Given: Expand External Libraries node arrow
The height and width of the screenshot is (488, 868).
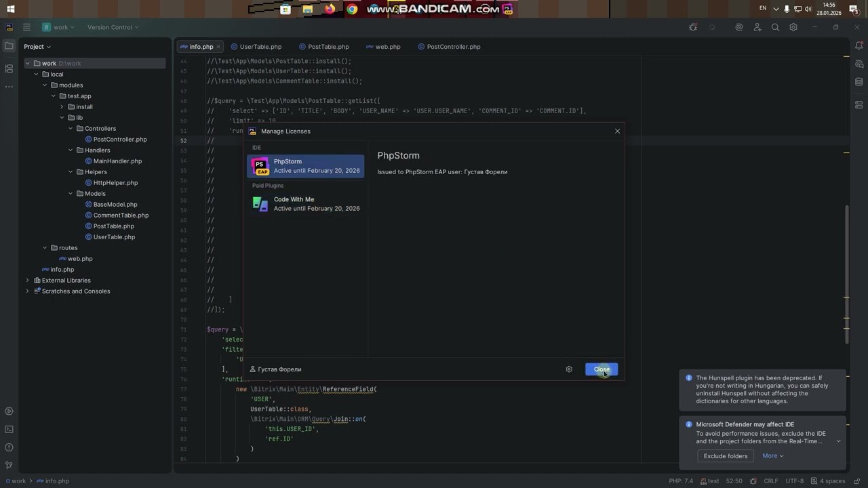Looking at the screenshot, I should pyautogui.click(x=28, y=280).
